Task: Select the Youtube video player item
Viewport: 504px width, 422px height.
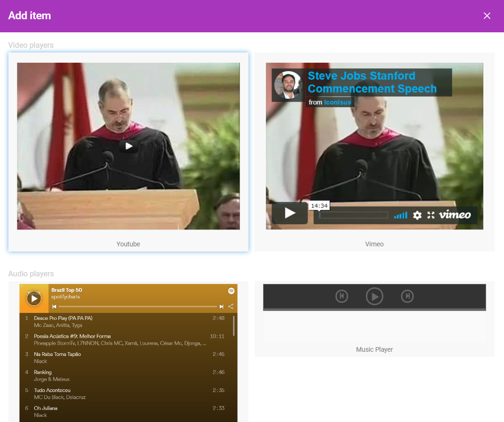Action: [128, 152]
